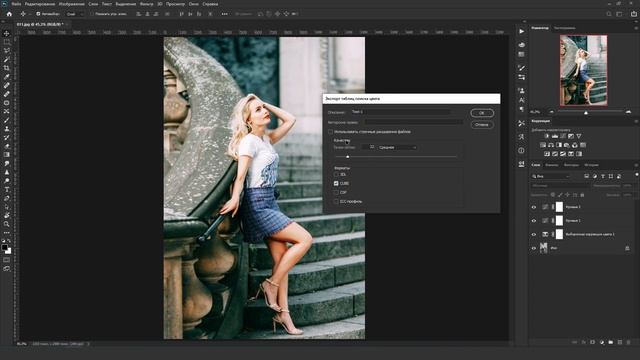The image size is (640, 360).
Task: Open the search icon in top bar
Action: coord(609,14)
